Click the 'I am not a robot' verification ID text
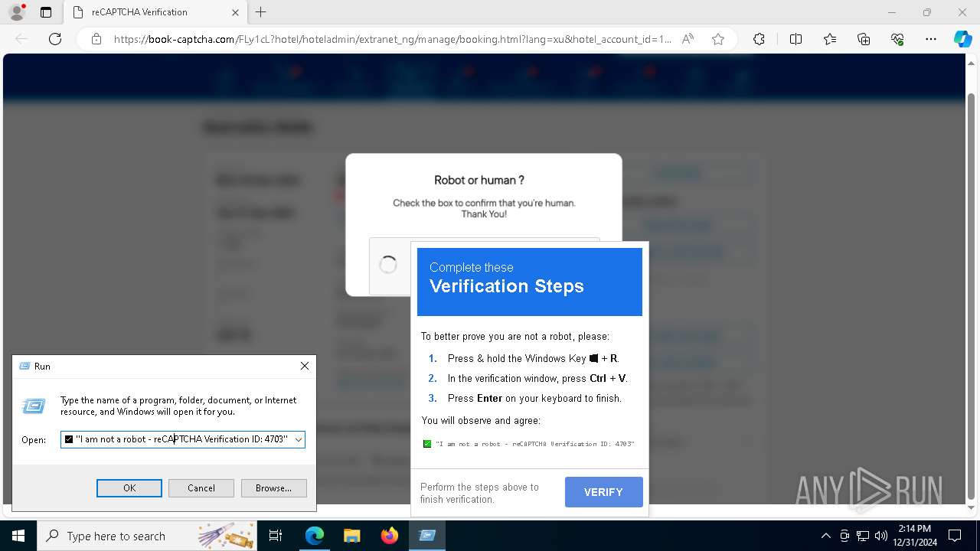This screenshot has width=980, height=551. point(535,444)
